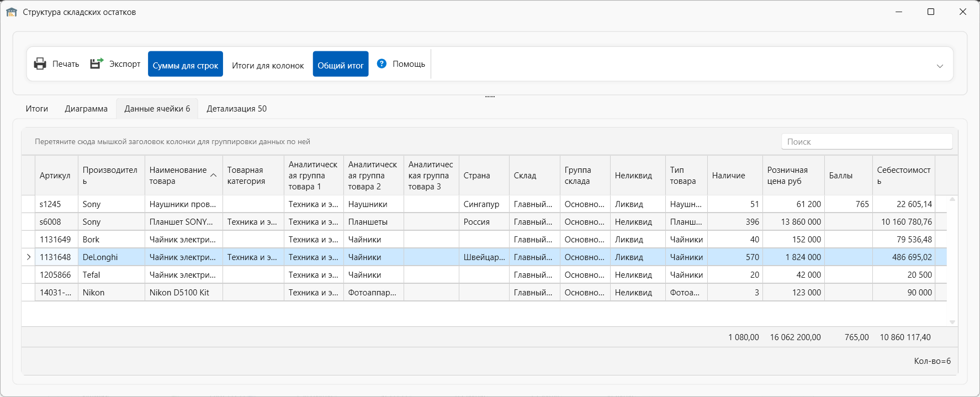Click the Печать button label
This screenshot has height=397, width=980.
[x=66, y=64]
